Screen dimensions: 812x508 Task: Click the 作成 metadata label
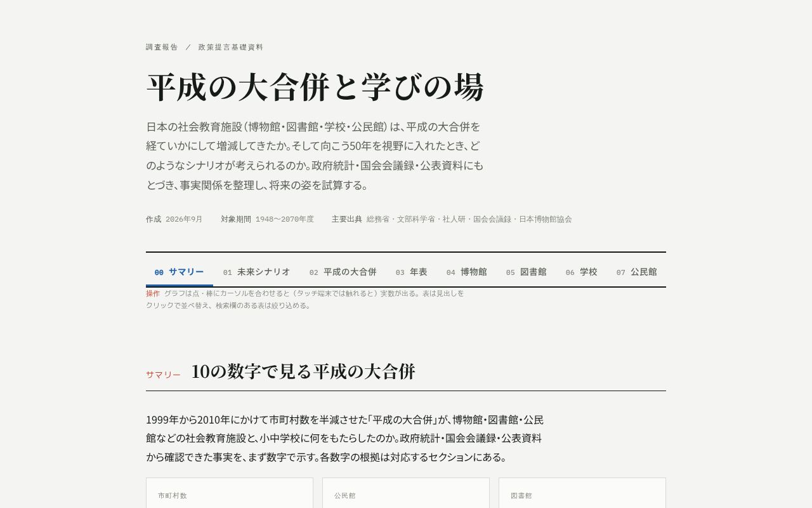154,219
